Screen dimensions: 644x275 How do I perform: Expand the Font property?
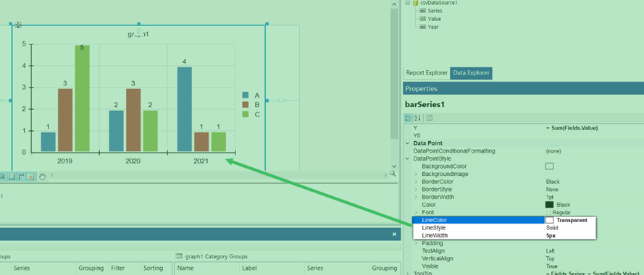click(x=417, y=212)
